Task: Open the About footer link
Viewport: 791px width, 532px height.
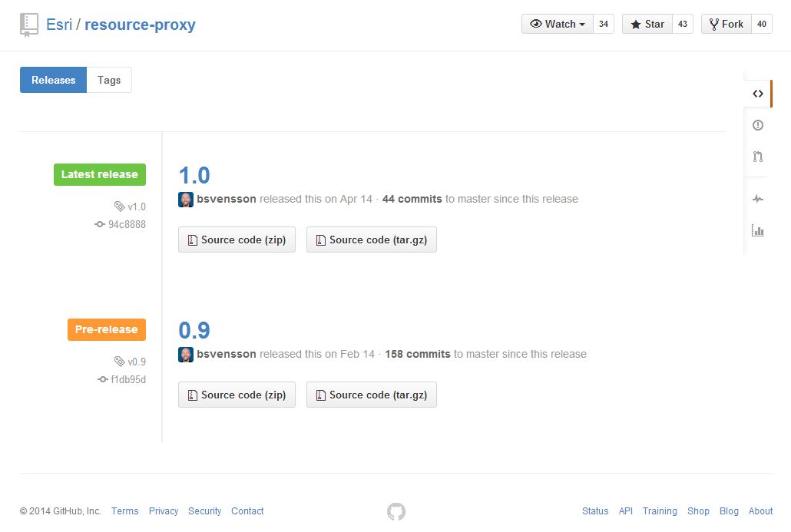Action: tap(761, 511)
